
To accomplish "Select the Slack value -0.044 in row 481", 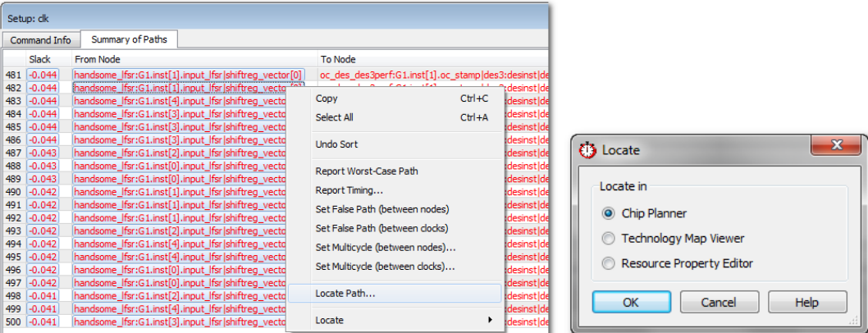I will pos(43,75).
